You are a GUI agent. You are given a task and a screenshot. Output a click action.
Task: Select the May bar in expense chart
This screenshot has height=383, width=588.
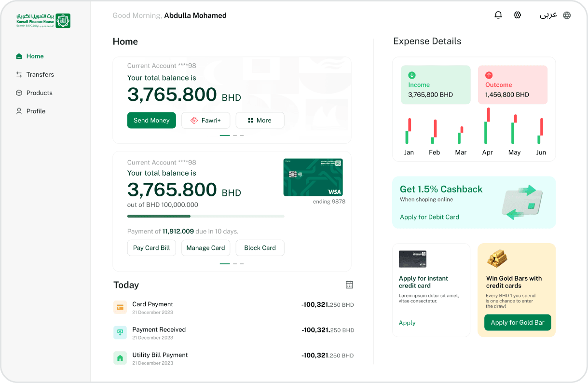click(x=514, y=129)
